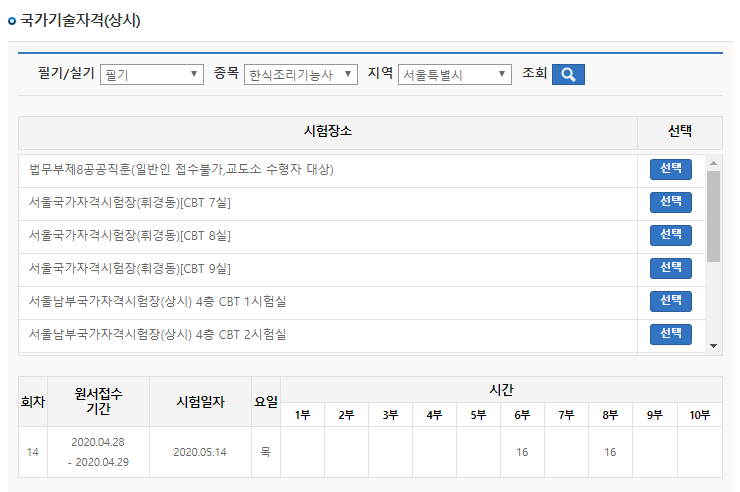Image resolution: width=740 pixels, height=492 pixels.
Task: Select 법무부제8공공직훈 with its 선택 button
Action: (x=670, y=169)
